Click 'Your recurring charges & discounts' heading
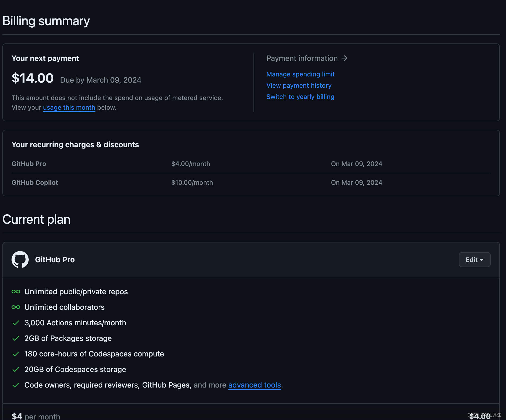 (75, 145)
